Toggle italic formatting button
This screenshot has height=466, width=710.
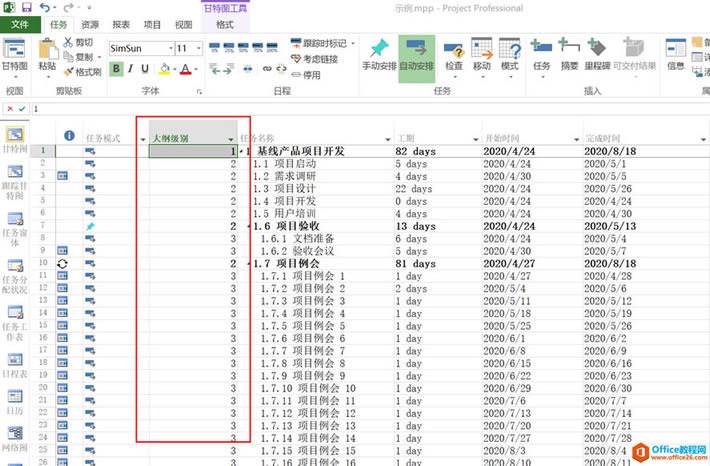132,69
